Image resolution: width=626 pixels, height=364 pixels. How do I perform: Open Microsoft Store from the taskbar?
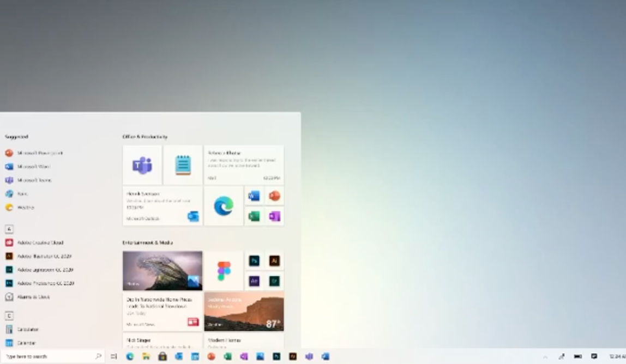tap(162, 356)
